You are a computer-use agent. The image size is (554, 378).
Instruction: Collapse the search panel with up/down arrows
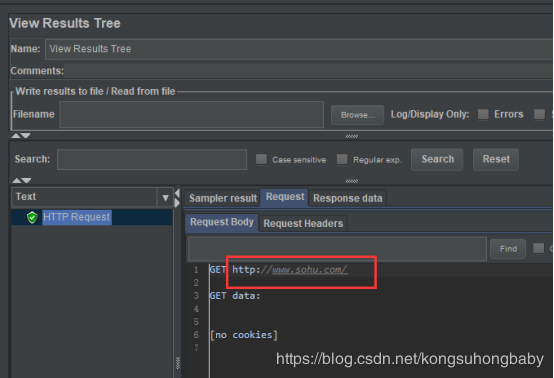click(x=22, y=181)
